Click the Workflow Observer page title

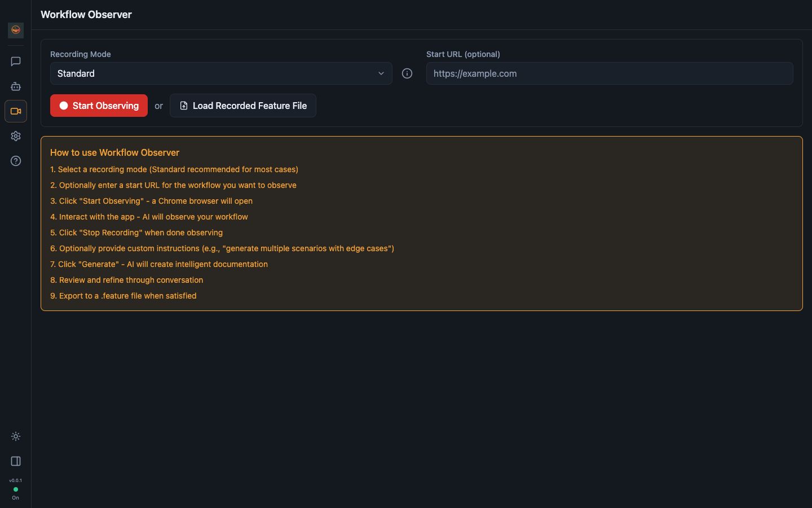(86, 15)
